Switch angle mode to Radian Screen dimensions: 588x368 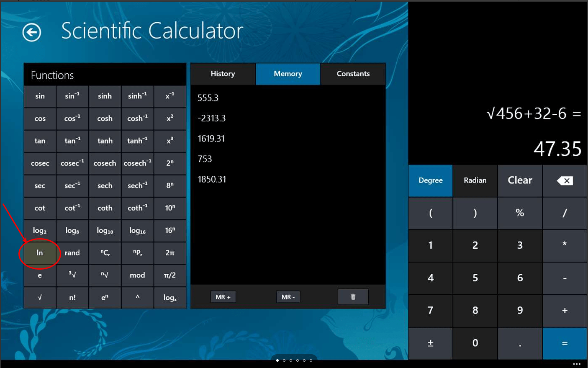click(x=475, y=180)
